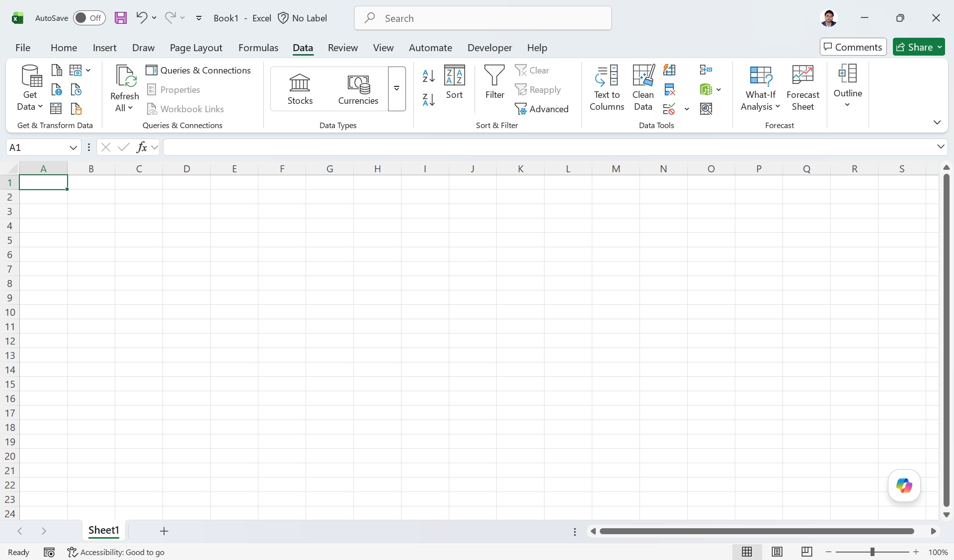Viewport: 954px width, 560px height.
Task: Click the Consolidate icon
Action: [706, 70]
